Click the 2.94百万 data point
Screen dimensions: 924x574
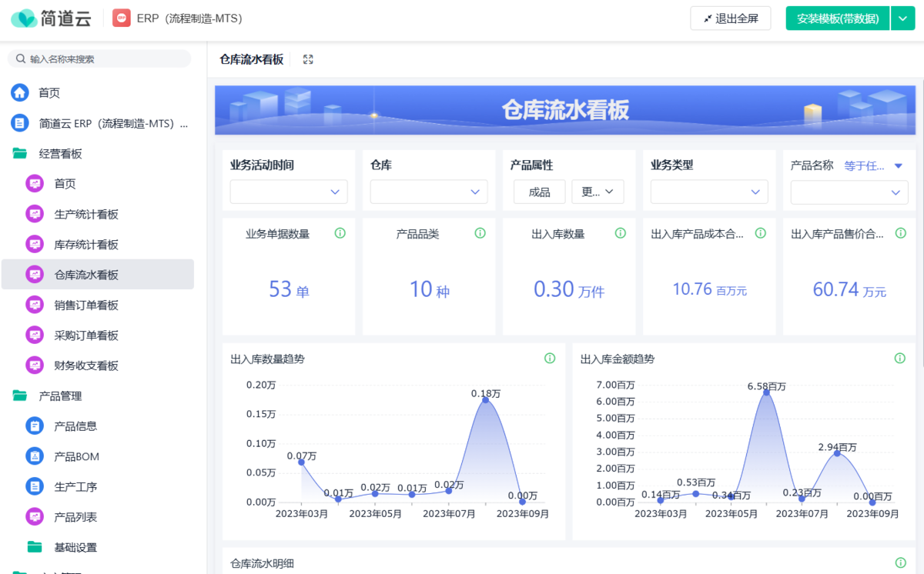(837, 452)
